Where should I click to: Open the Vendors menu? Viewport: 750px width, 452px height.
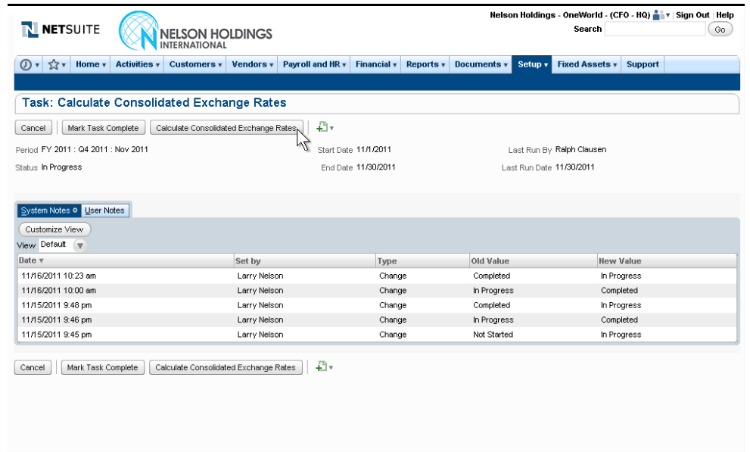[252, 65]
